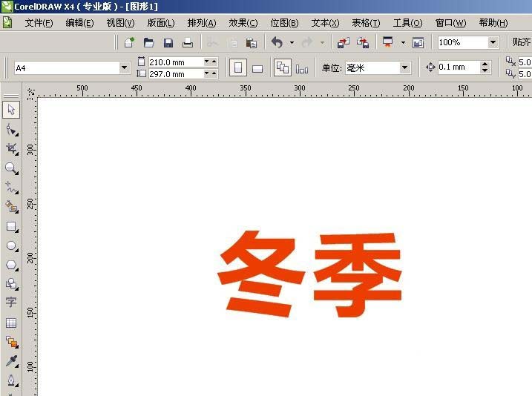532x396 pixels.
Task: Open the Welcome screen icon
Action: click(x=418, y=43)
